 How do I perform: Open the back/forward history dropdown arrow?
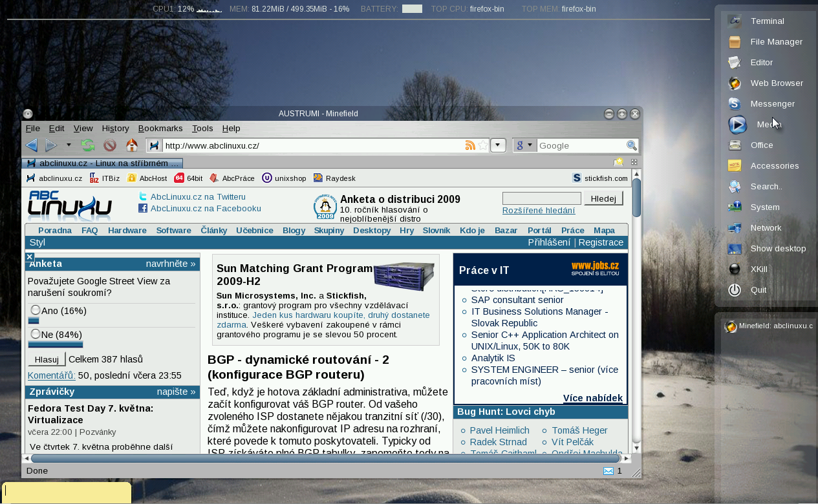(x=69, y=145)
